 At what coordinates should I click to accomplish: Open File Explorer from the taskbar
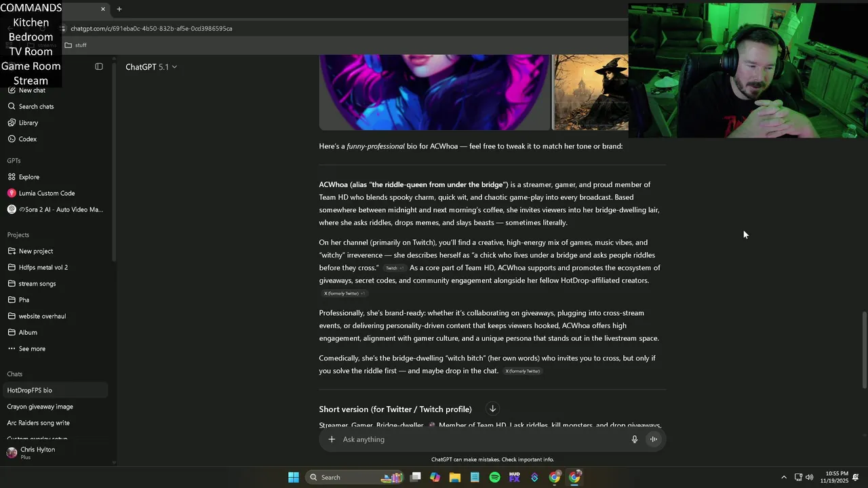pos(455,477)
